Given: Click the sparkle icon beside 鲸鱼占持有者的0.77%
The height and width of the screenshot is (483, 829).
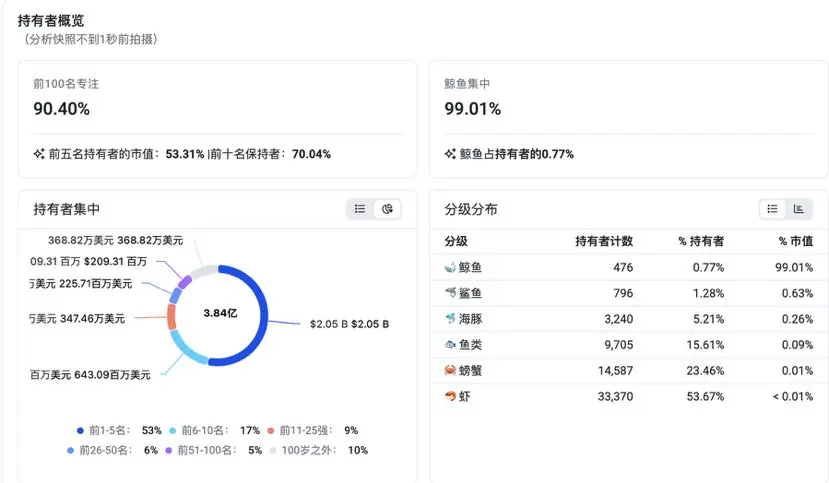Looking at the screenshot, I should [x=450, y=154].
